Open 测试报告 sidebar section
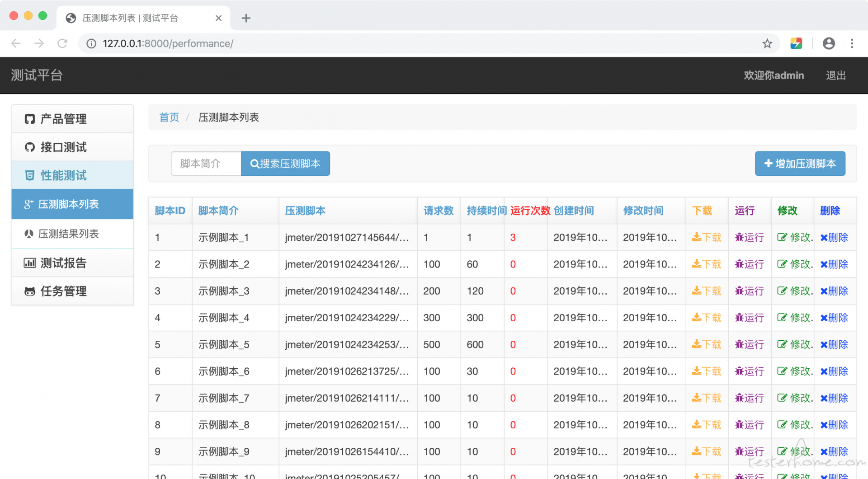Screen dimensions: 868x479 point(72,263)
